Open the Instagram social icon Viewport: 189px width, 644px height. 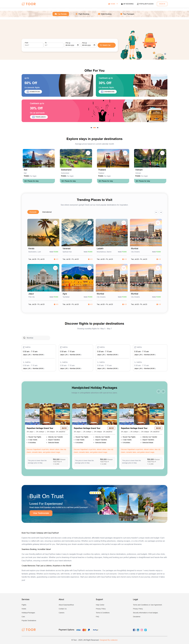142,630
